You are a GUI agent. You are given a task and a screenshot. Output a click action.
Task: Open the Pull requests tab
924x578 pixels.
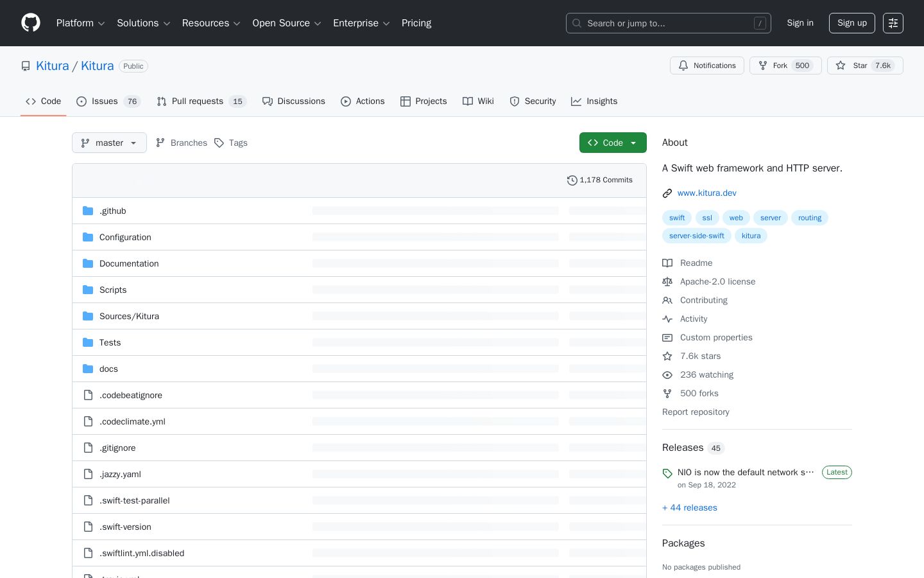pyautogui.click(x=201, y=101)
